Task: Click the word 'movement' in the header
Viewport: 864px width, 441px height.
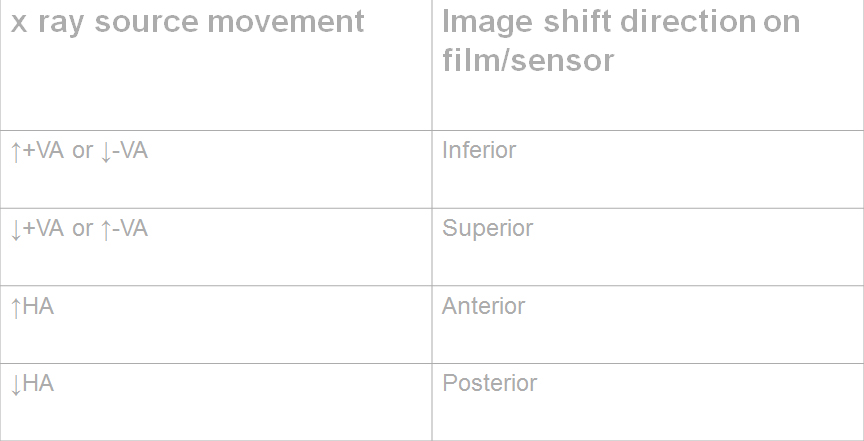Action: 285,21
